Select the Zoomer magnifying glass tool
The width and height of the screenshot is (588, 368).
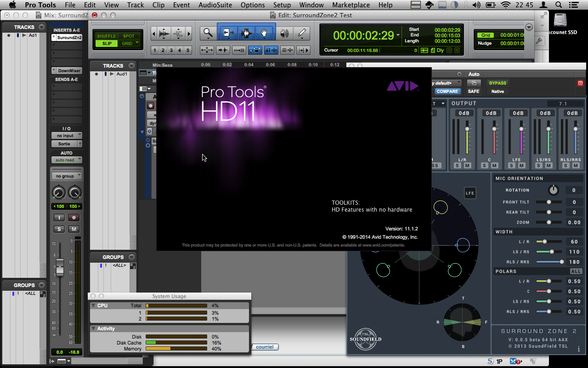pyautogui.click(x=208, y=33)
